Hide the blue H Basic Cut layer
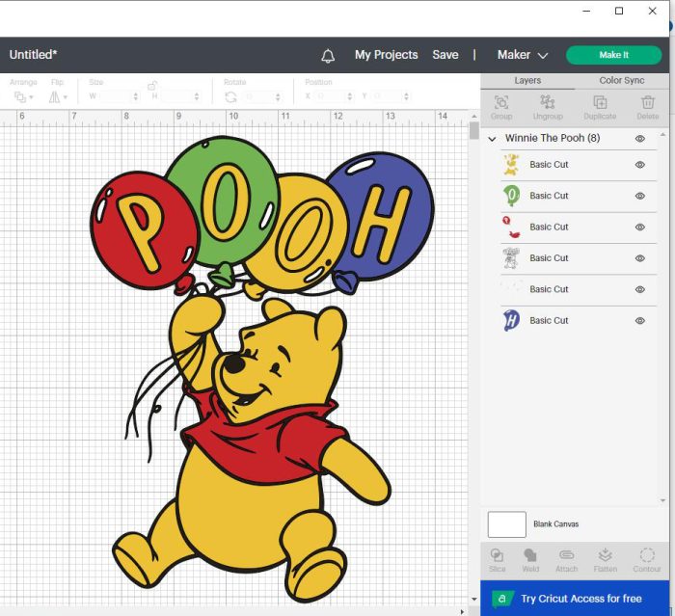The height and width of the screenshot is (616, 675). pos(640,321)
